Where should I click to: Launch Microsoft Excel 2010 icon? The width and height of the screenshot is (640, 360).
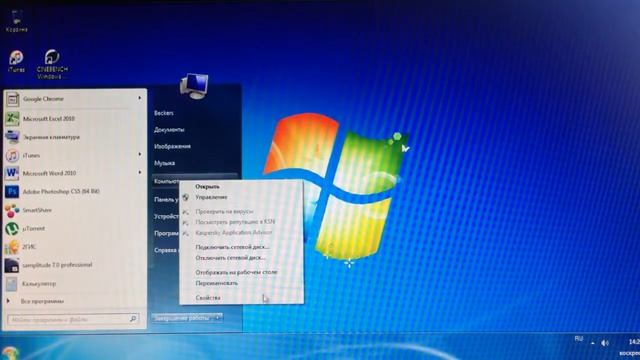pos(12,118)
